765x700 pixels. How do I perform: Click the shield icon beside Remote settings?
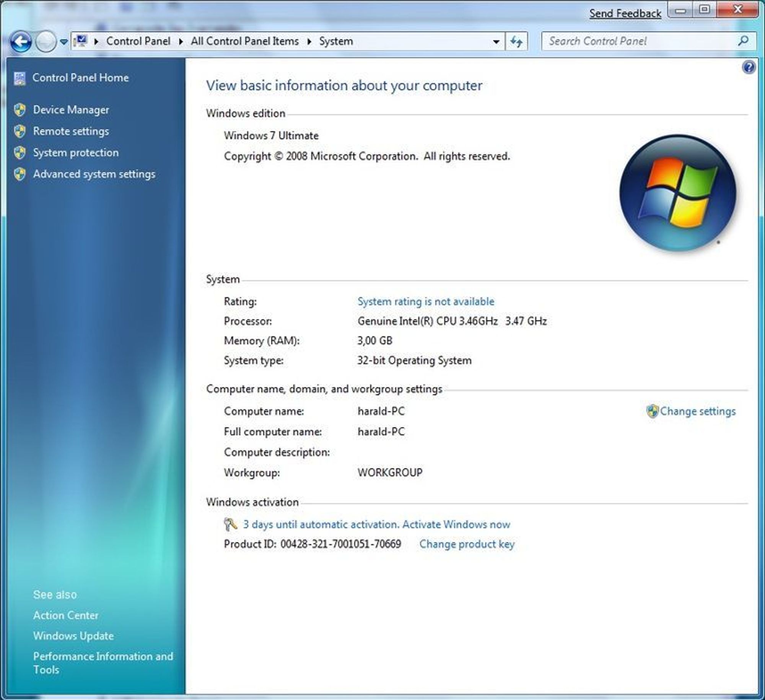[x=20, y=131]
